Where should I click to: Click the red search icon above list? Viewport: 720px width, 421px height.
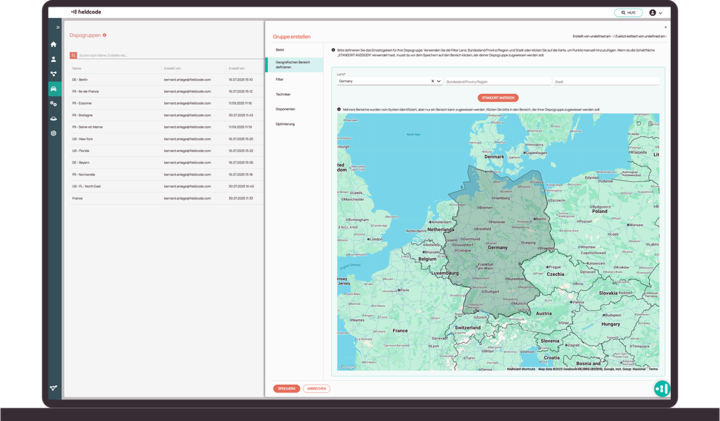pos(73,55)
